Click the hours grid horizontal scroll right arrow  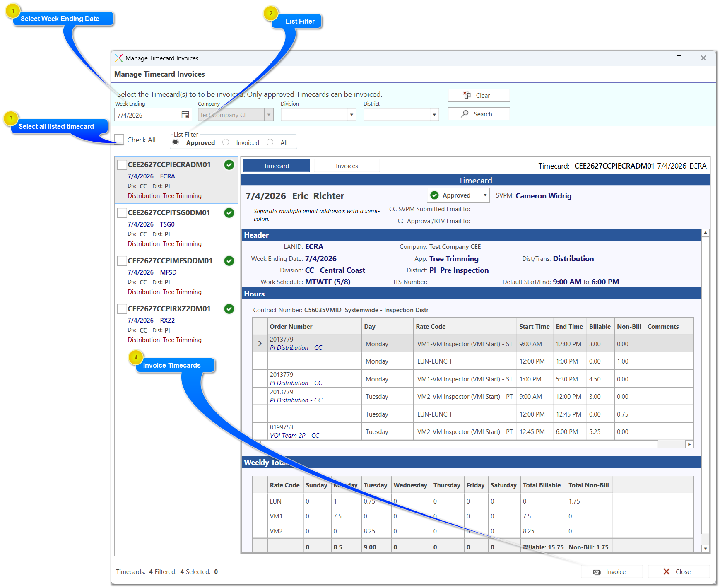(689, 444)
